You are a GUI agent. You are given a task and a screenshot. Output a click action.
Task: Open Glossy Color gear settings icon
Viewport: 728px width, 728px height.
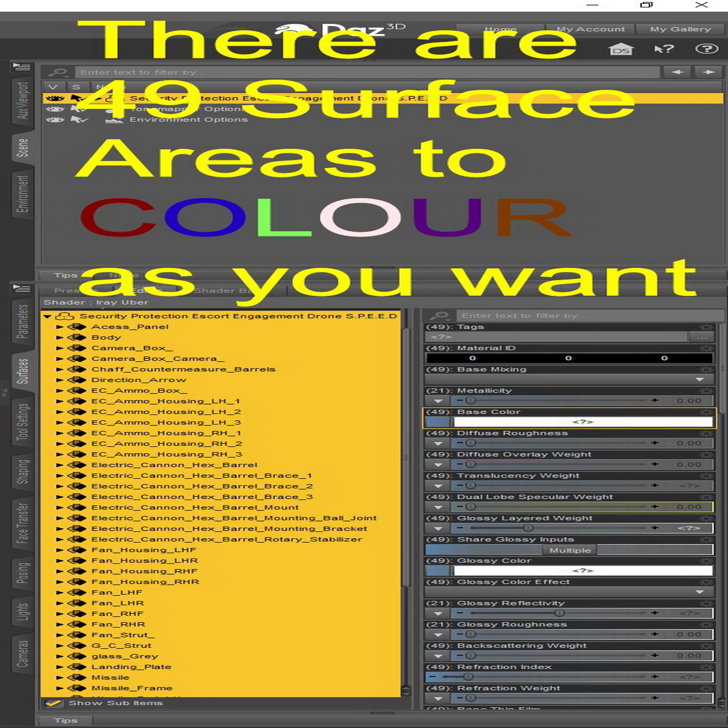(x=707, y=561)
